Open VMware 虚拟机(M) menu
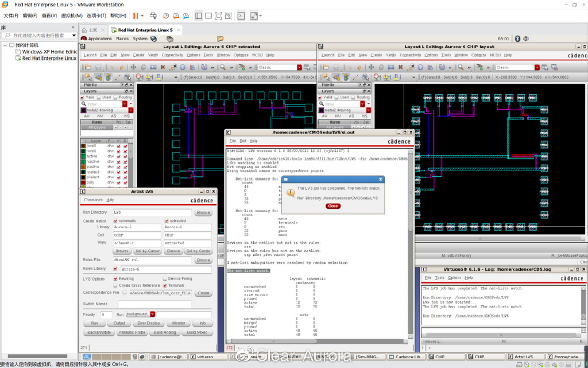The width and height of the screenshot is (588, 368). (72, 16)
